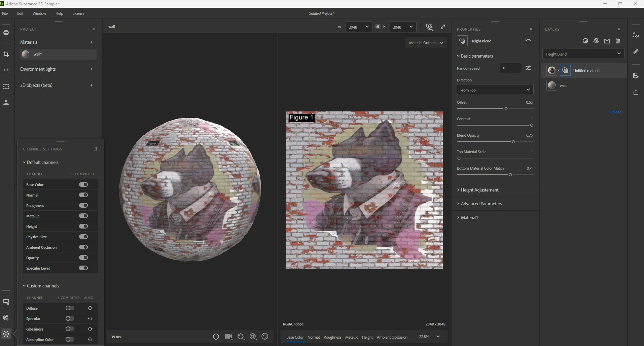Click the rotate environment icon
This screenshot has width=644, height=346.
[x=241, y=337]
